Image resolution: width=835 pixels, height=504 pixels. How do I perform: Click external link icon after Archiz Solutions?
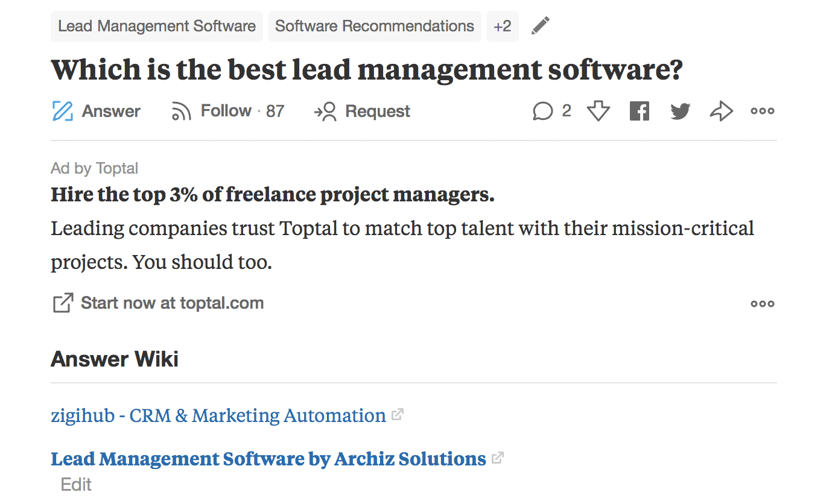point(497,458)
